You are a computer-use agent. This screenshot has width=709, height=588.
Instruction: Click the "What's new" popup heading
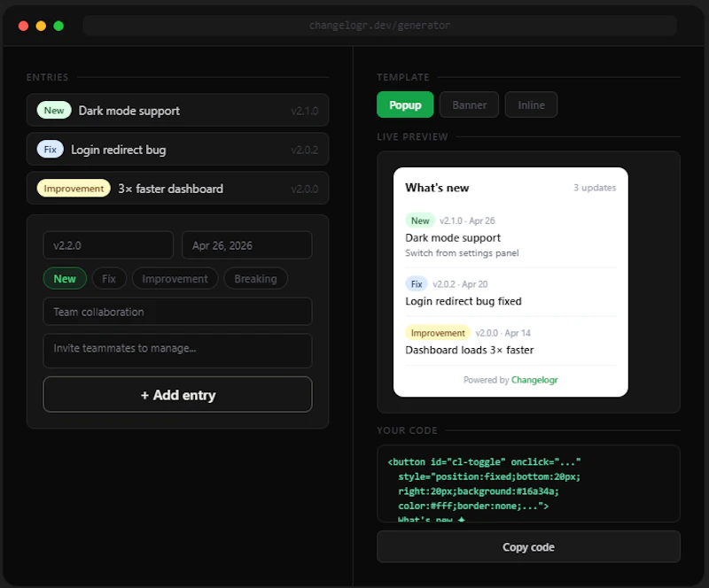tap(437, 188)
